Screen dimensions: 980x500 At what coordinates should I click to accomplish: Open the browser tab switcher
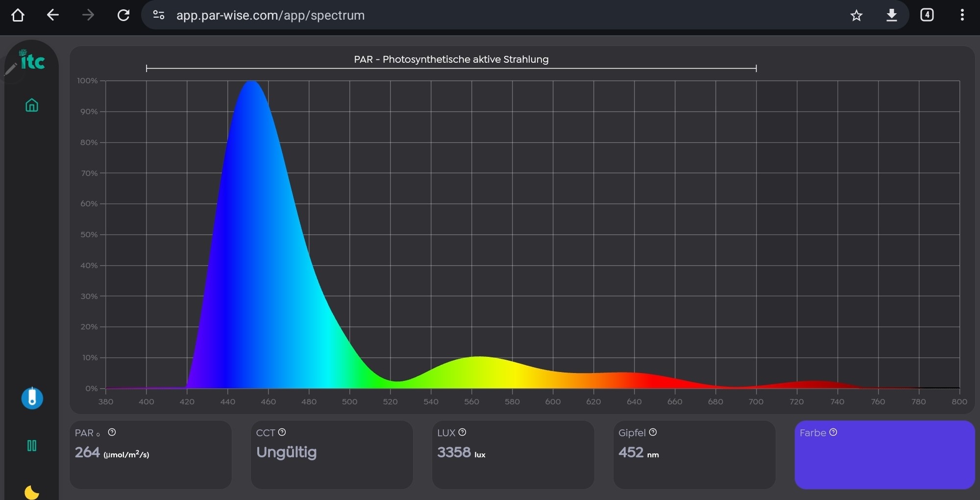(x=927, y=15)
